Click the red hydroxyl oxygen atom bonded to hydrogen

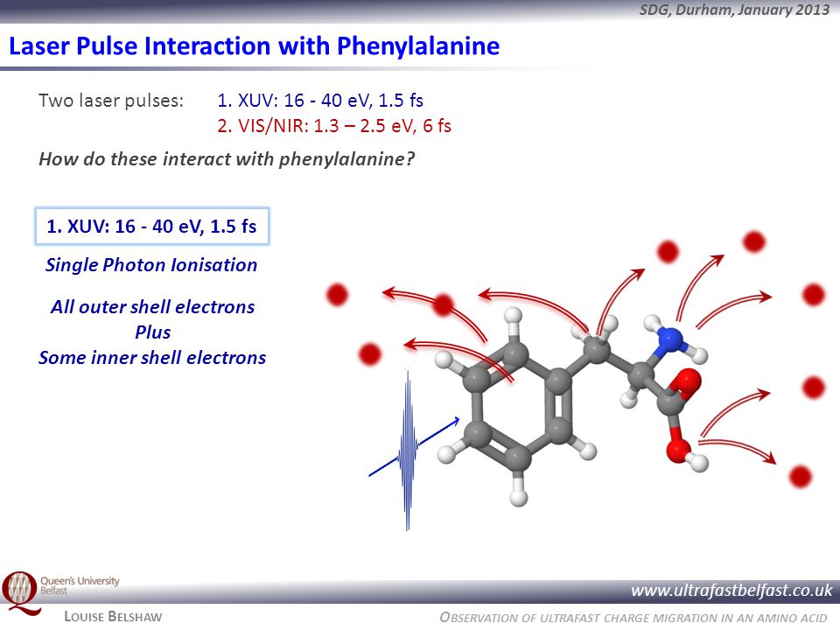678,450
